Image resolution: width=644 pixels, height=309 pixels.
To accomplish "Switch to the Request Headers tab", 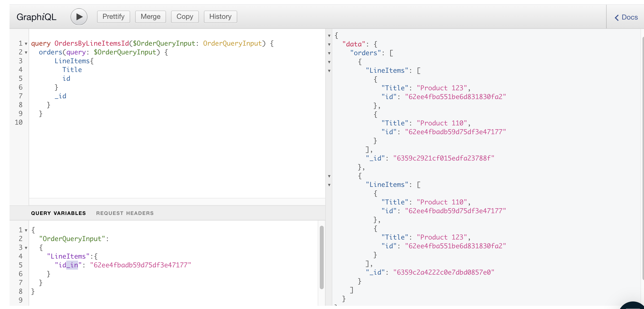I will point(125,213).
